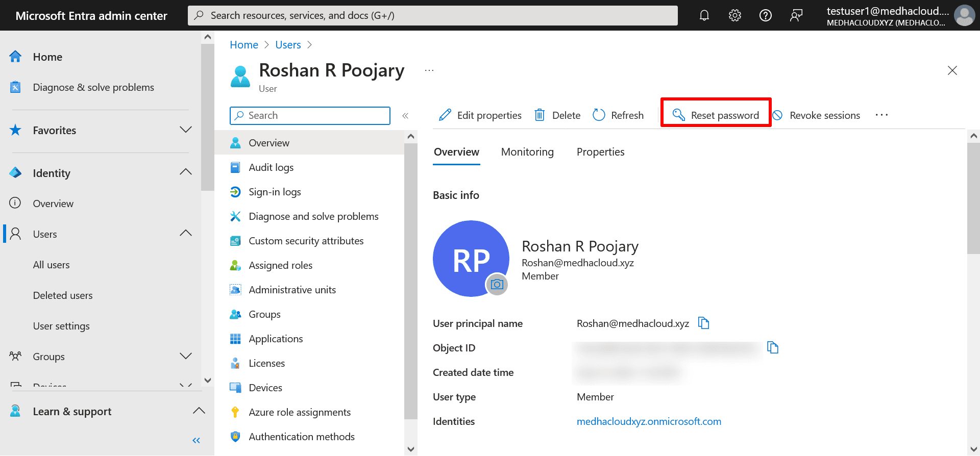Click the notifications bell icon
The image size is (980, 456).
tap(704, 15)
